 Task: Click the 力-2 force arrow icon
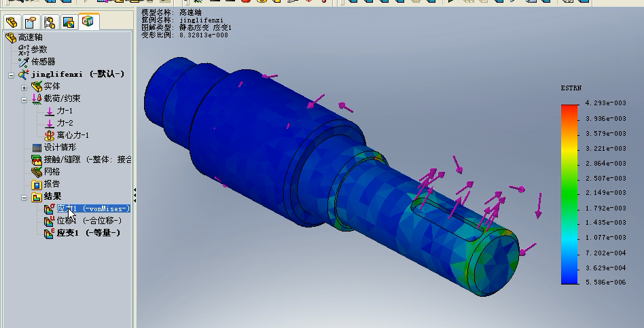pos(50,123)
